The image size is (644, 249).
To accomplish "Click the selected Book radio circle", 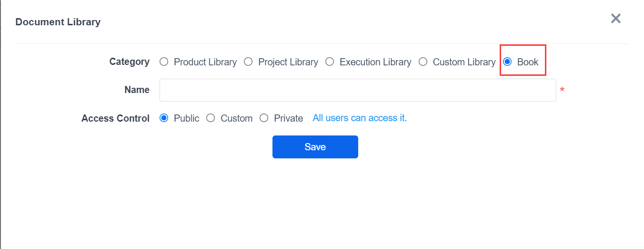I will click(507, 62).
